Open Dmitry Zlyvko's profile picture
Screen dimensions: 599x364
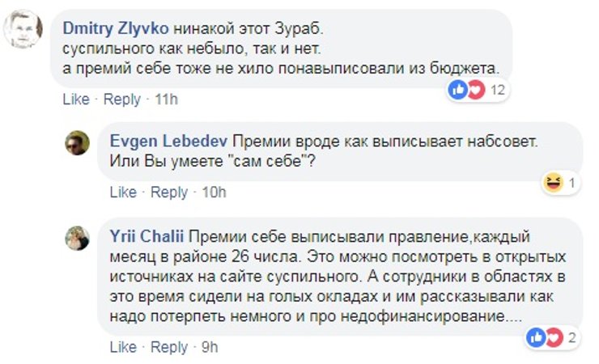(x=24, y=31)
